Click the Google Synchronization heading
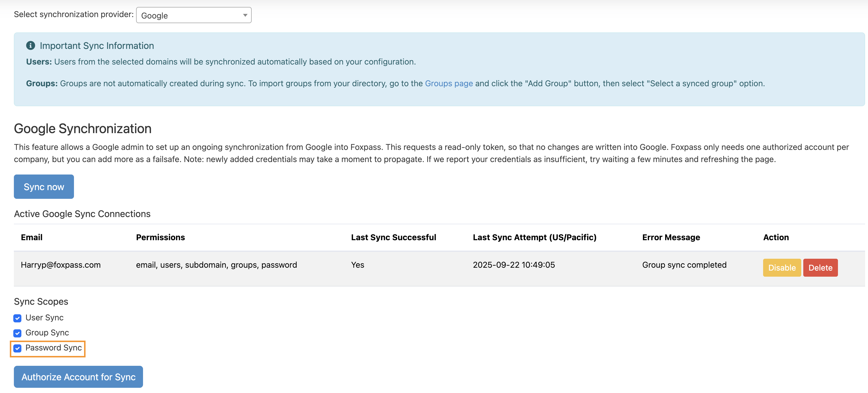The height and width of the screenshot is (393, 868). pos(83,128)
